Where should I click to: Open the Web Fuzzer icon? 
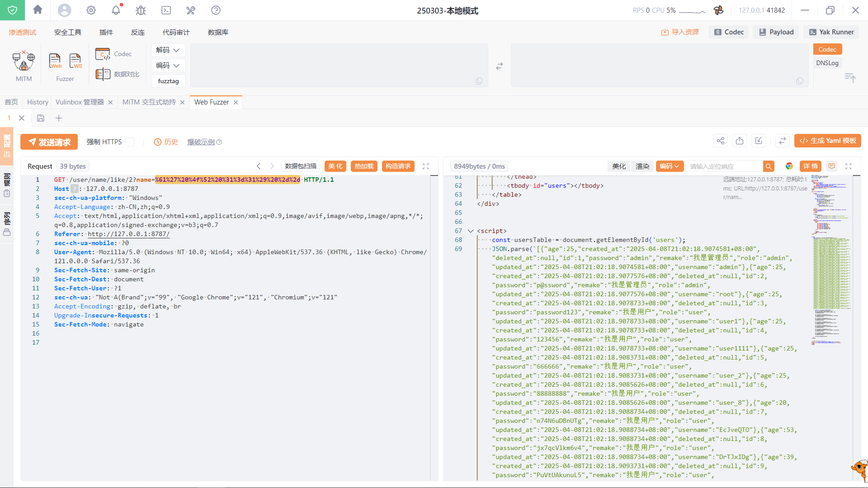55,61
